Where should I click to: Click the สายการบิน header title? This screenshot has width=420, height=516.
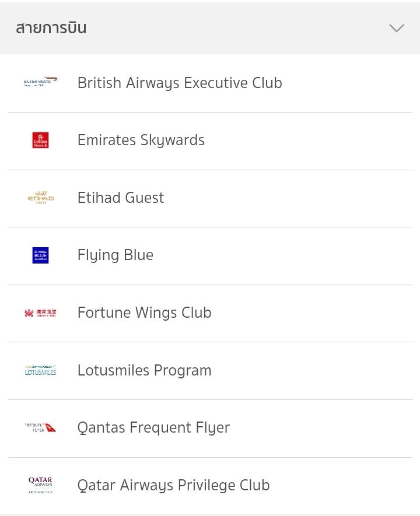click(51, 28)
